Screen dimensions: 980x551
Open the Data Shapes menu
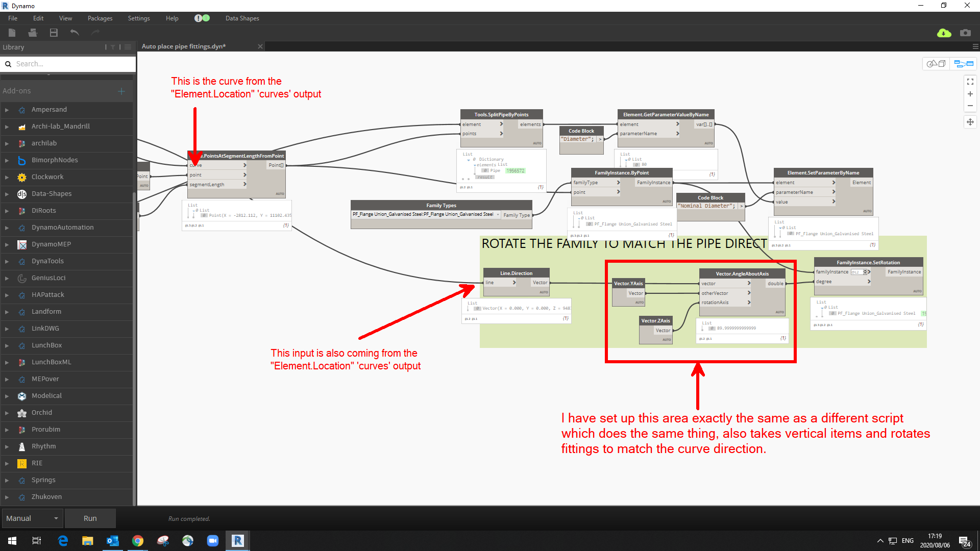click(242, 18)
